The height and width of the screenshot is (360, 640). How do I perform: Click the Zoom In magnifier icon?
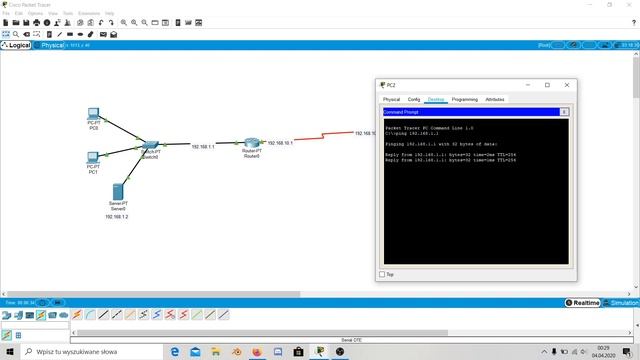124,23
